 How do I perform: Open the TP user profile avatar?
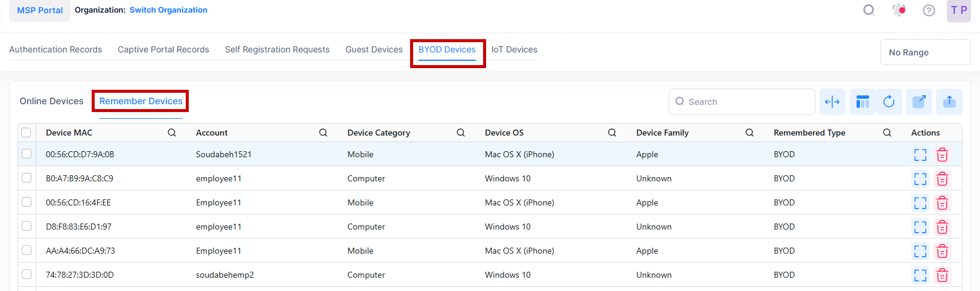[959, 10]
